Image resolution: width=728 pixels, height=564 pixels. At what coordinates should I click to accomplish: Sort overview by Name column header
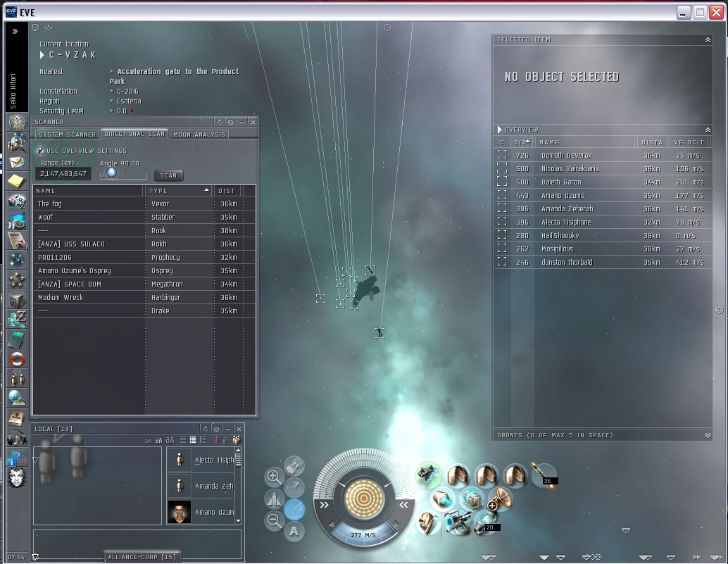click(585, 142)
